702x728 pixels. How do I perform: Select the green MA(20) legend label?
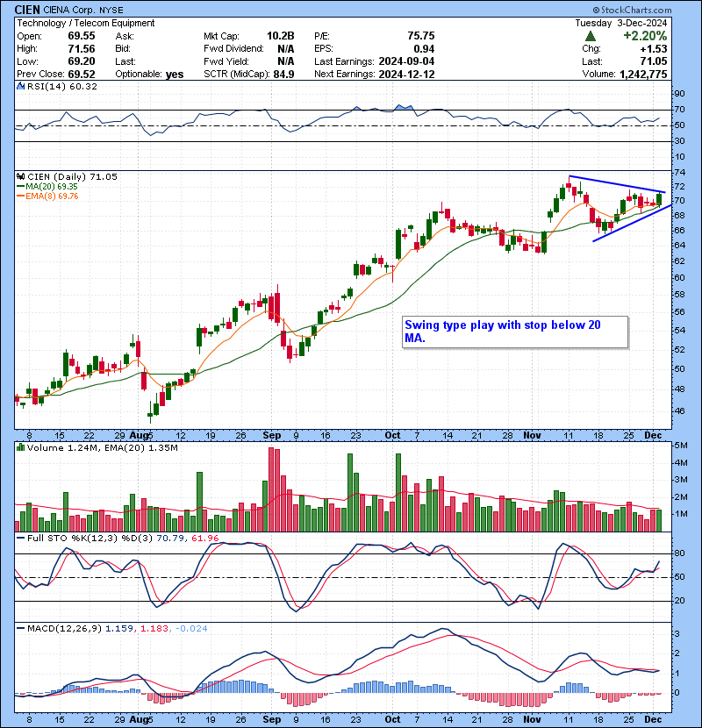click(51, 187)
